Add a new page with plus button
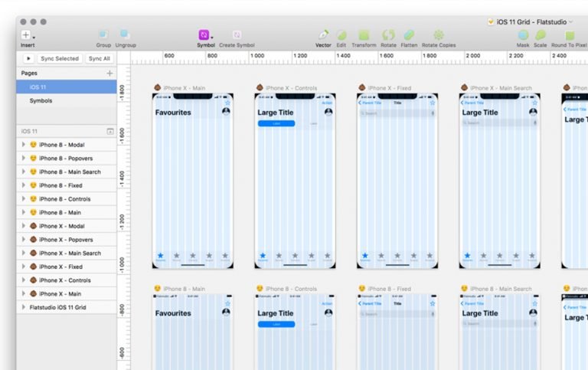The image size is (588, 370). pyautogui.click(x=109, y=74)
